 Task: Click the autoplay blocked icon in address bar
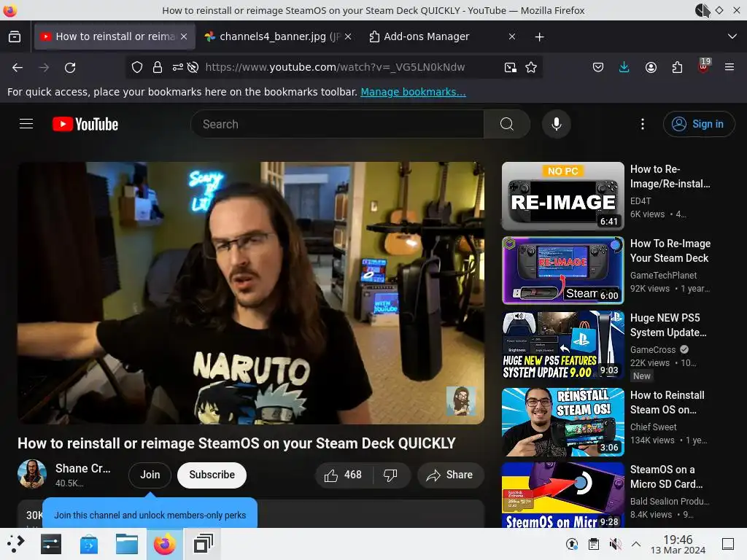[x=193, y=68]
